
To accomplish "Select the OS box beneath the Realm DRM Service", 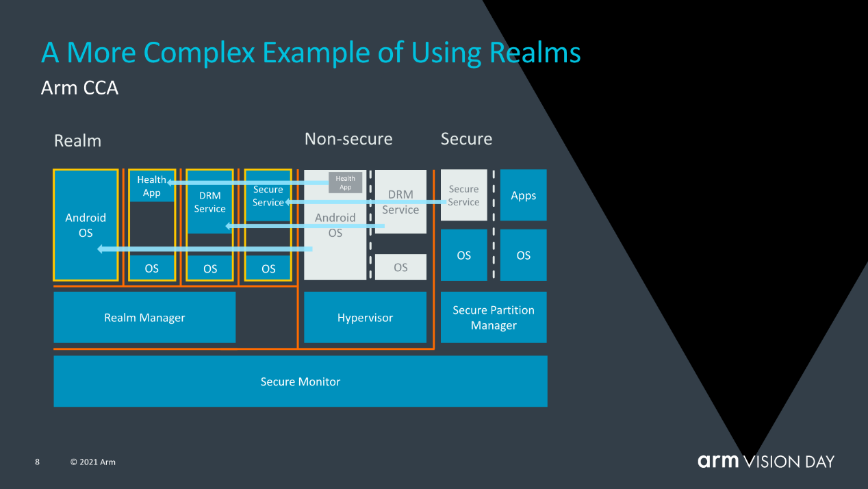I will click(x=209, y=268).
